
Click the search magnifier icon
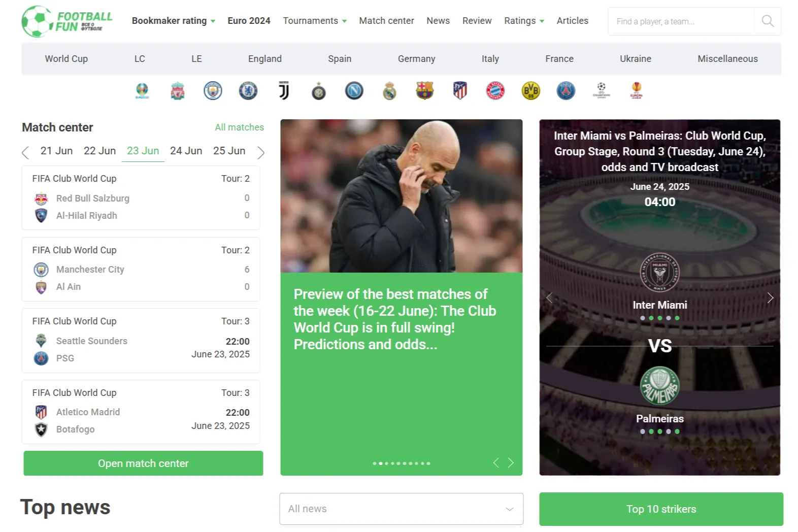click(768, 21)
